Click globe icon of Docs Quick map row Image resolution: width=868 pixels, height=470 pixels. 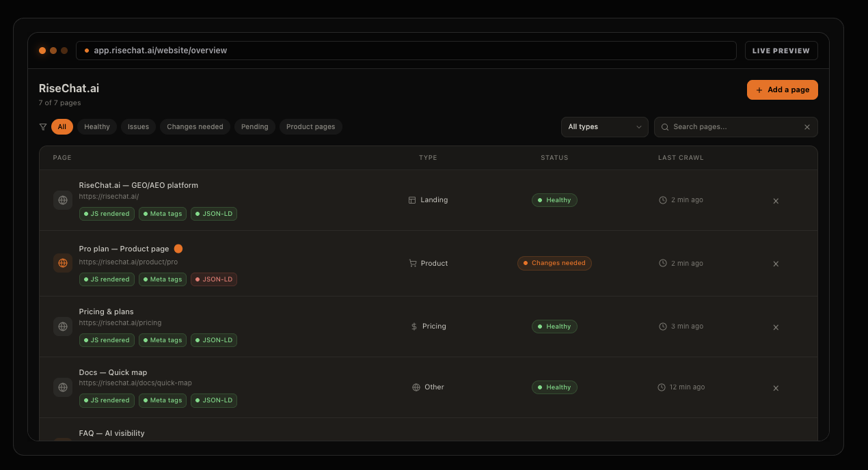(x=63, y=387)
